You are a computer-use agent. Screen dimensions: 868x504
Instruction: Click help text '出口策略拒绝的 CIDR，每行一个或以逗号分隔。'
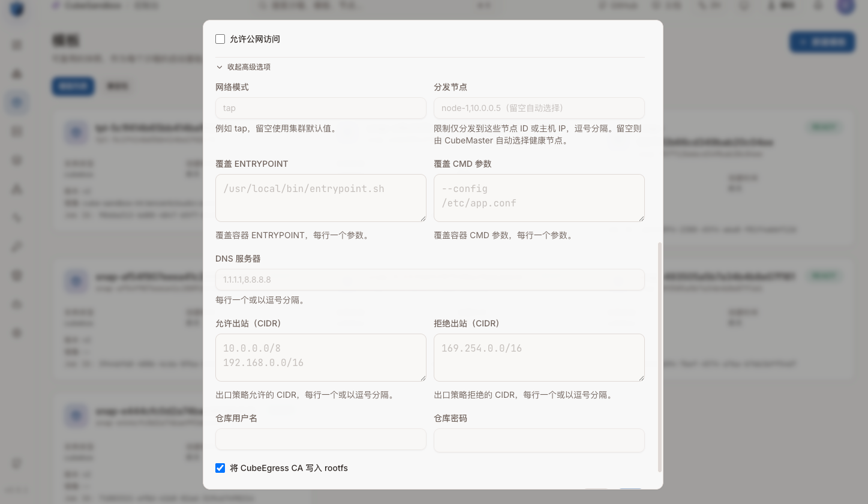(524, 395)
